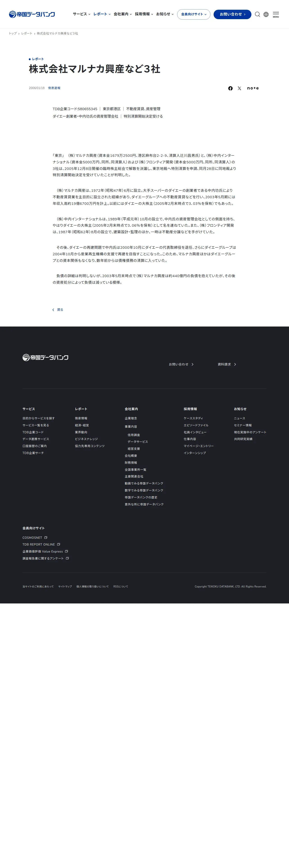Expand the お知らせ header menu
The width and height of the screenshot is (289, 868).
coord(165,14)
